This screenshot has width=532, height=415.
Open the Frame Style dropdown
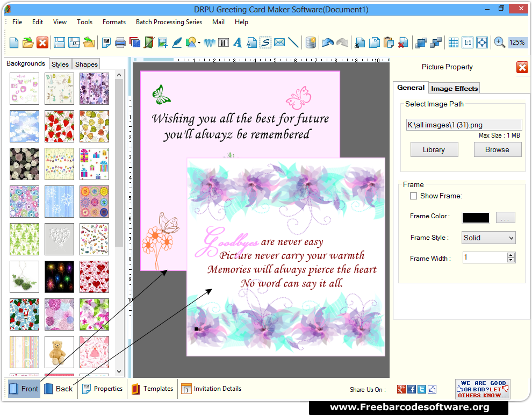(x=488, y=238)
